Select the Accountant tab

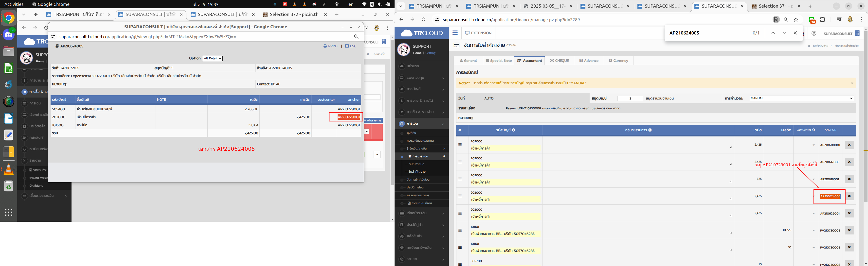pyautogui.click(x=529, y=61)
